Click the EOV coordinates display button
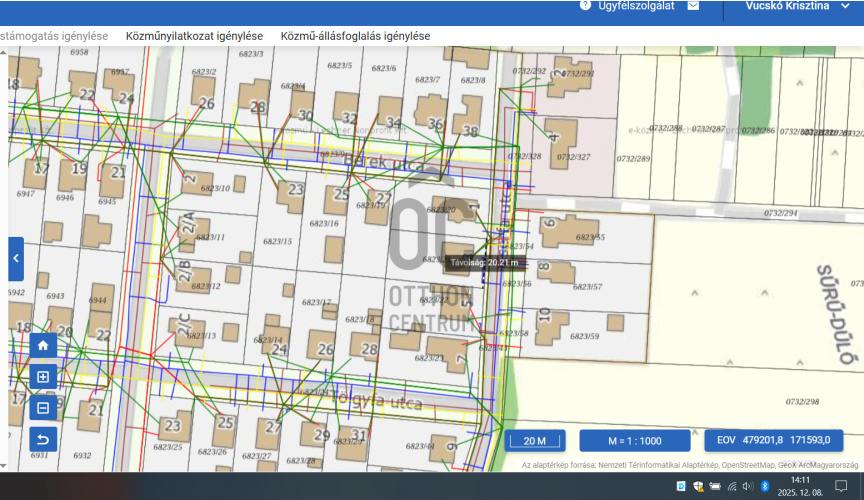The width and height of the screenshot is (864, 500). [773, 440]
